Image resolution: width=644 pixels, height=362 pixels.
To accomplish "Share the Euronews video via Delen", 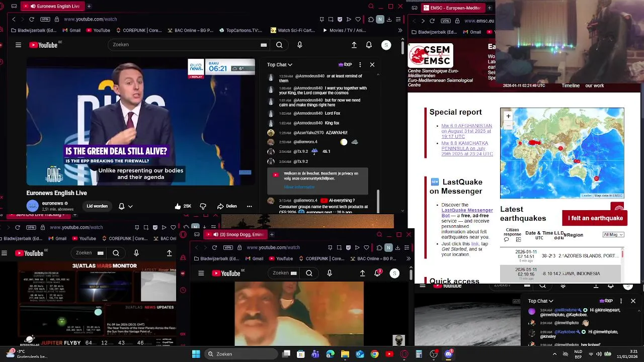I will click(x=227, y=206).
